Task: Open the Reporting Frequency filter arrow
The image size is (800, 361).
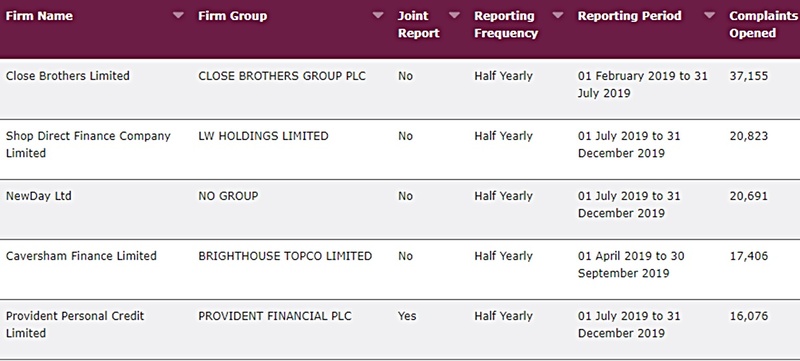Action: (x=558, y=15)
